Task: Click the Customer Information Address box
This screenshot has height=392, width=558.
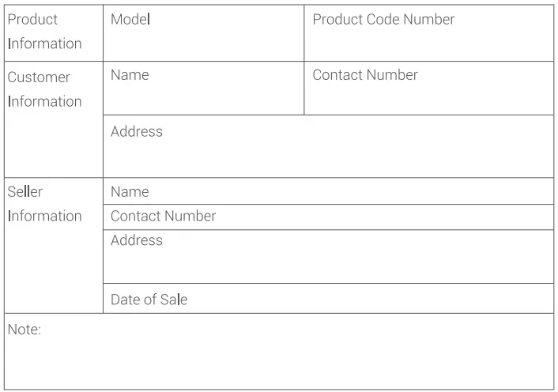Action: (x=328, y=155)
